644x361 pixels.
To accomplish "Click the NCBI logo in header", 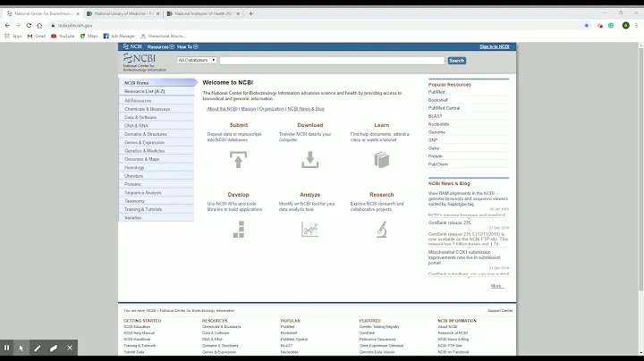I will (140, 58).
